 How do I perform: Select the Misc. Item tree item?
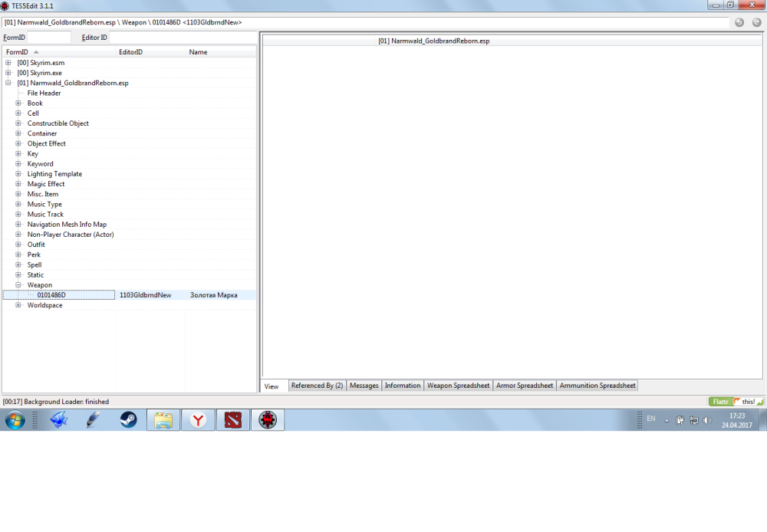[x=43, y=194]
